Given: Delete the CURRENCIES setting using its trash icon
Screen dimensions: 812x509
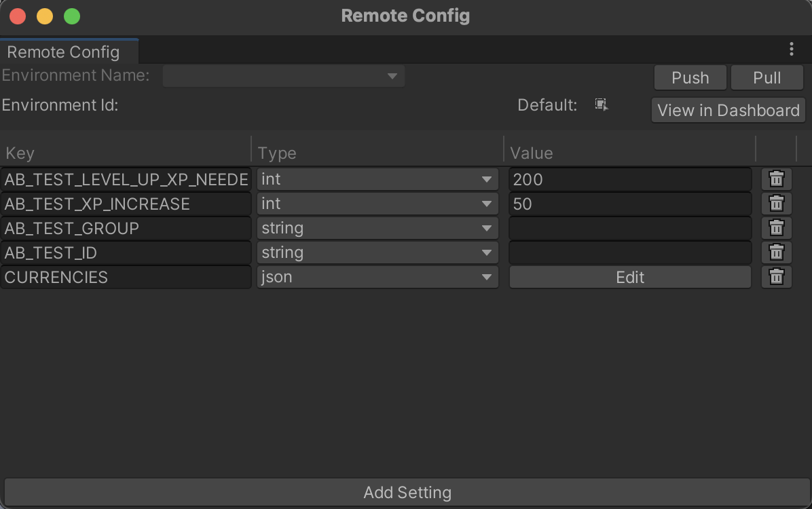Looking at the screenshot, I should click(x=776, y=277).
